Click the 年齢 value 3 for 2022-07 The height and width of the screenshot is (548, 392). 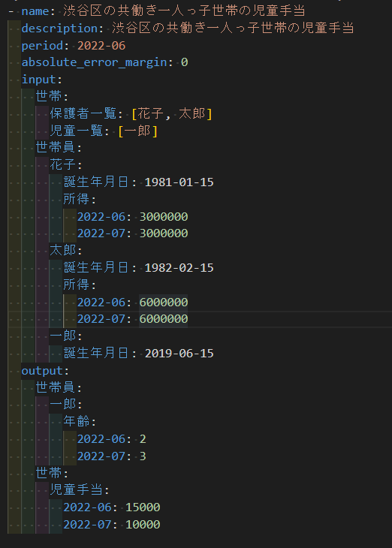pos(143,456)
